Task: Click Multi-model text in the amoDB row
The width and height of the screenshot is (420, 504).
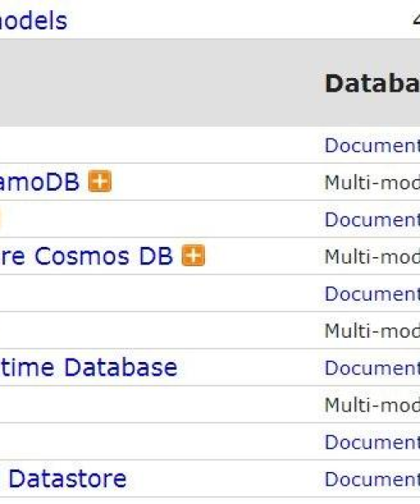Action: [372, 182]
